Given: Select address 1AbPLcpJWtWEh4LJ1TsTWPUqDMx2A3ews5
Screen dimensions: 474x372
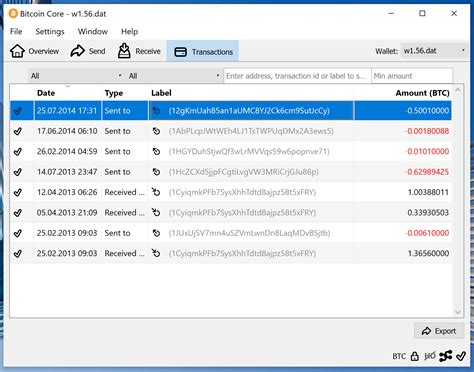Looking at the screenshot, I should [251, 131].
